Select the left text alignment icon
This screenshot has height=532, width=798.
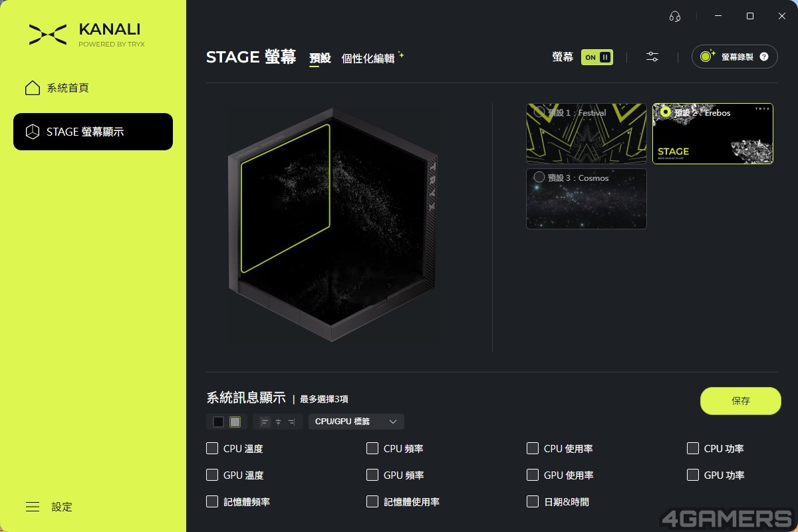(265, 422)
